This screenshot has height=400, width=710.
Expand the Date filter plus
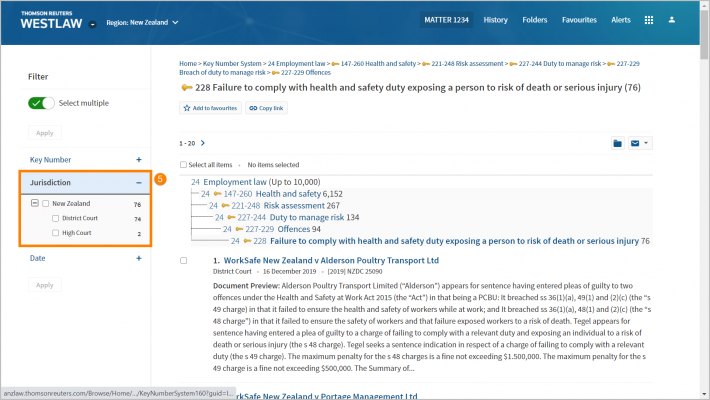(x=139, y=258)
